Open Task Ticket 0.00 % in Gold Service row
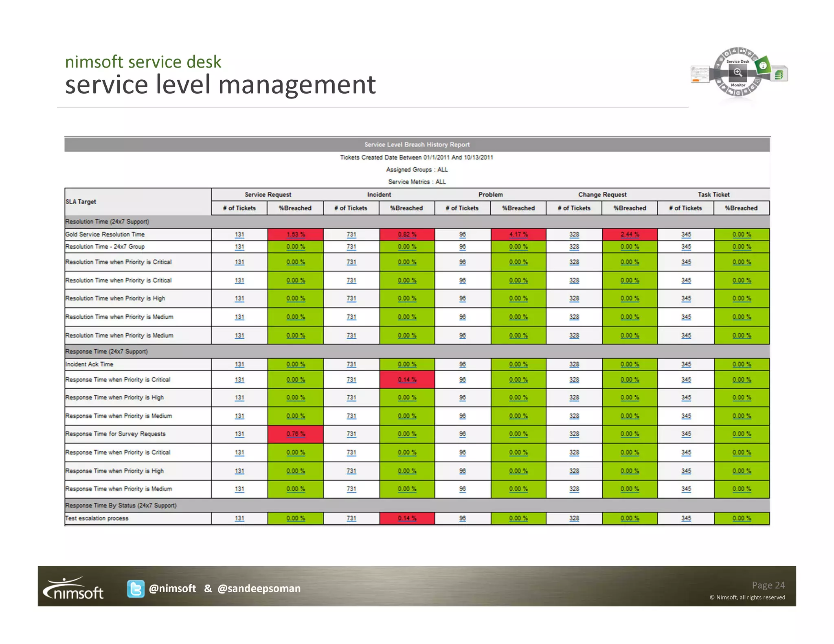834x644 pixels. 742,234
